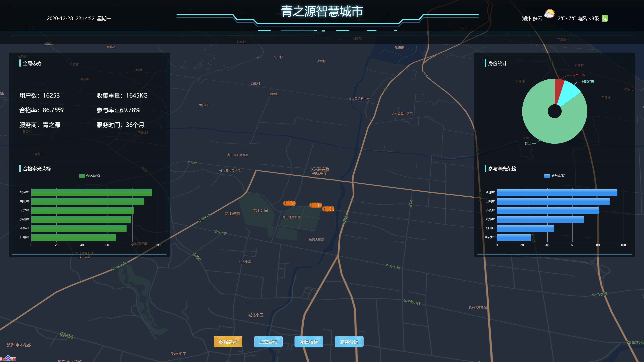This screenshot has height=362, width=644.
Task: Toggle the 合格率(%) legend swatch
Action: pyautogui.click(x=82, y=176)
